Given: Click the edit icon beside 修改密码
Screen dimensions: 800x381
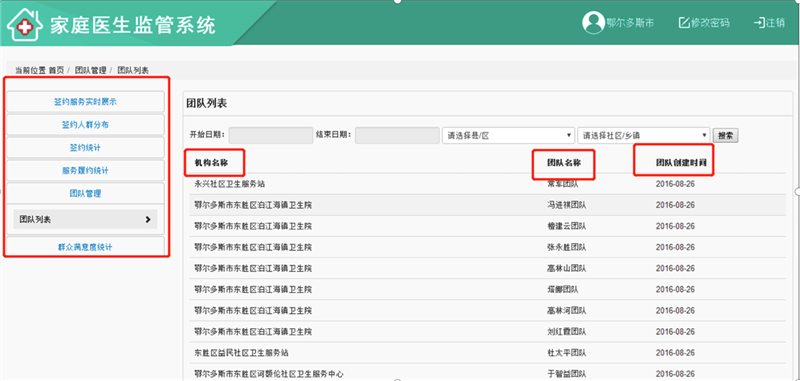Looking at the screenshot, I should 684,23.
